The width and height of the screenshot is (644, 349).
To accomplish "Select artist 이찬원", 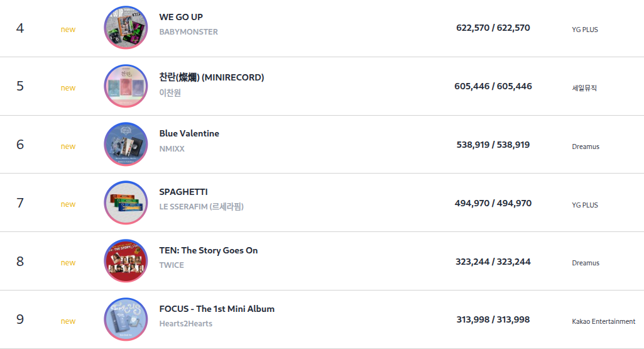I will coord(170,93).
